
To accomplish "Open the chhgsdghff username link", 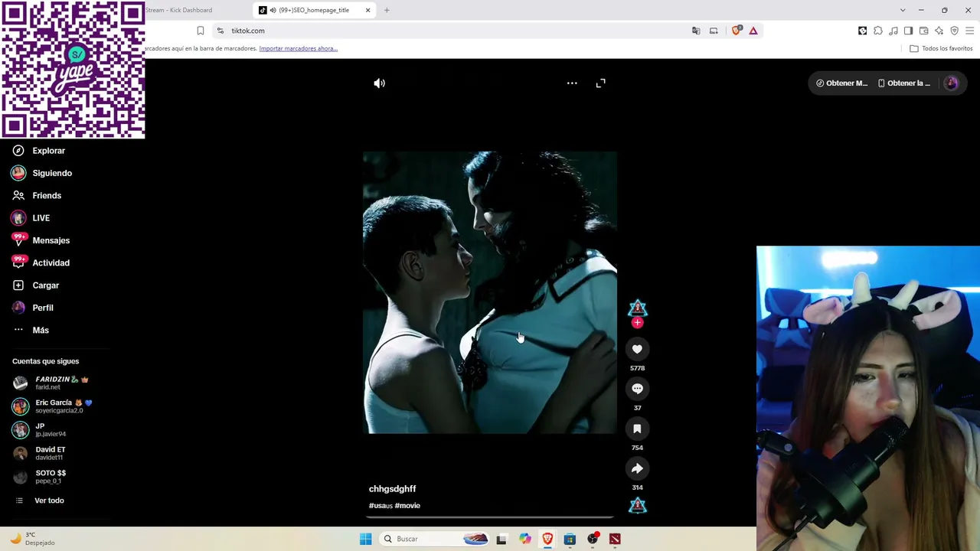I will pyautogui.click(x=393, y=489).
